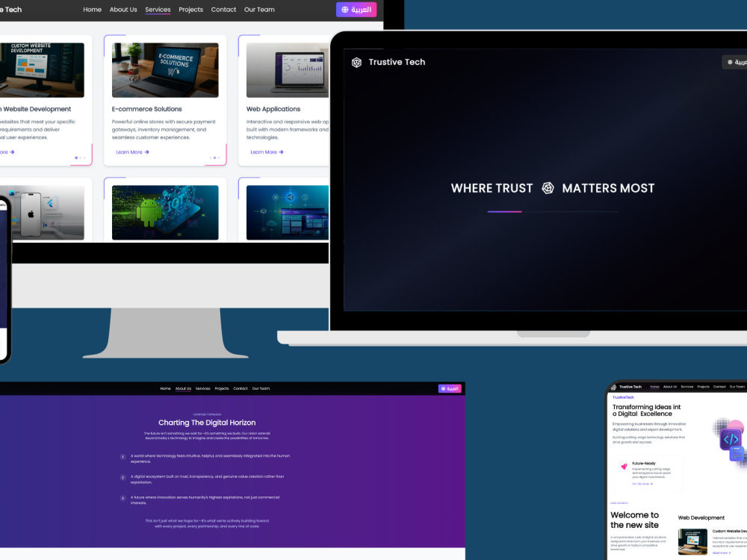
Task: Click the arrow icon beside Web Applications Learn More
Action: [x=281, y=152]
